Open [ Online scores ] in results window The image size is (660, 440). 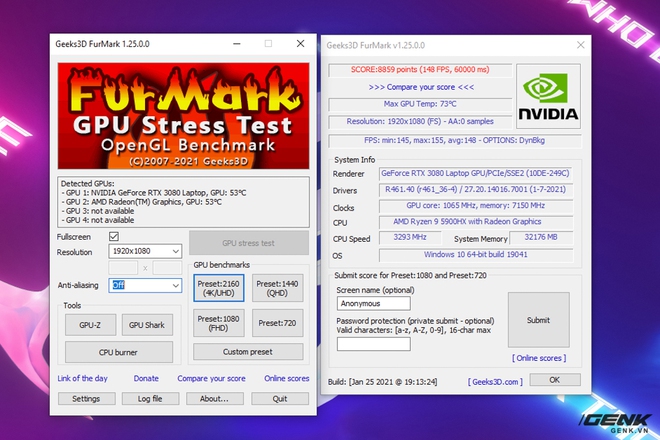pyautogui.click(x=539, y=358)
